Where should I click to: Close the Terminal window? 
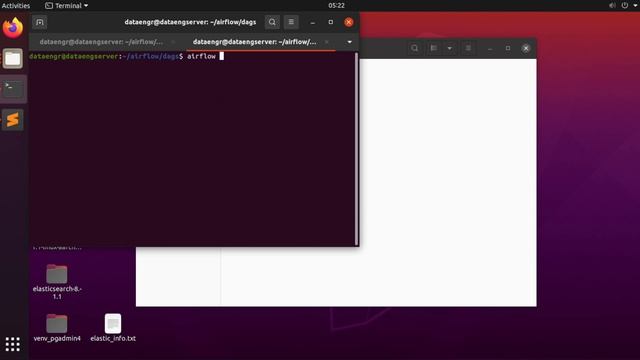coord(349,22)
